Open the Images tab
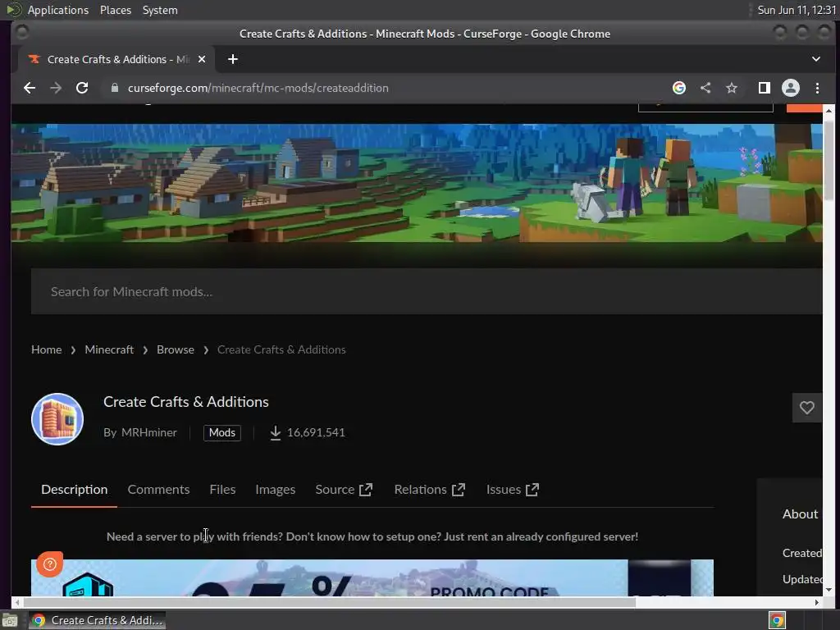 pos(276,490)
